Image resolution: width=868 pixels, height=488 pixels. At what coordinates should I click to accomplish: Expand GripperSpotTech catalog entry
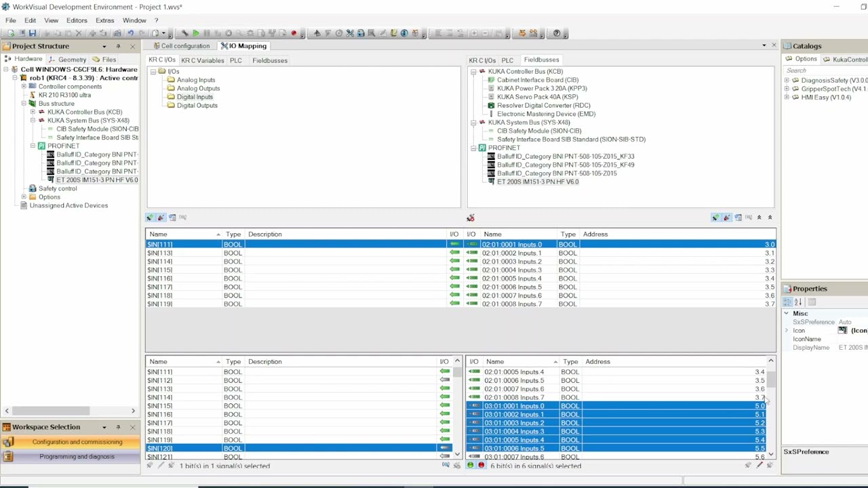787,89
